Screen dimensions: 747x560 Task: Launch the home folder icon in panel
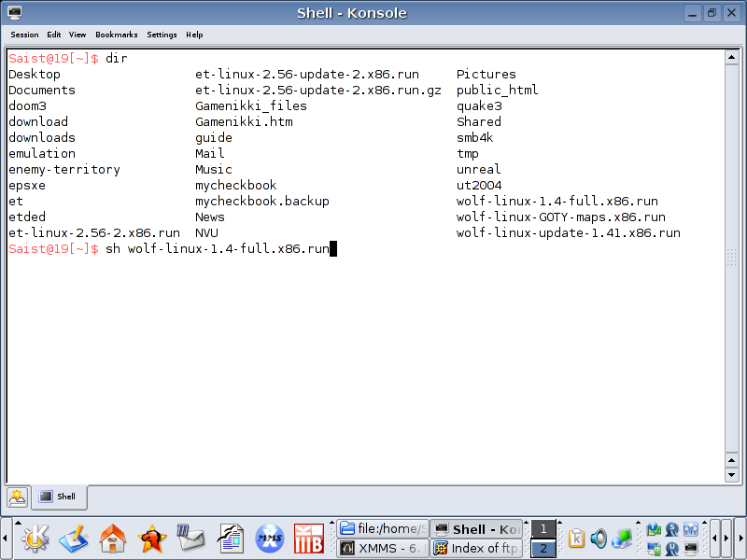click(113, 539)
